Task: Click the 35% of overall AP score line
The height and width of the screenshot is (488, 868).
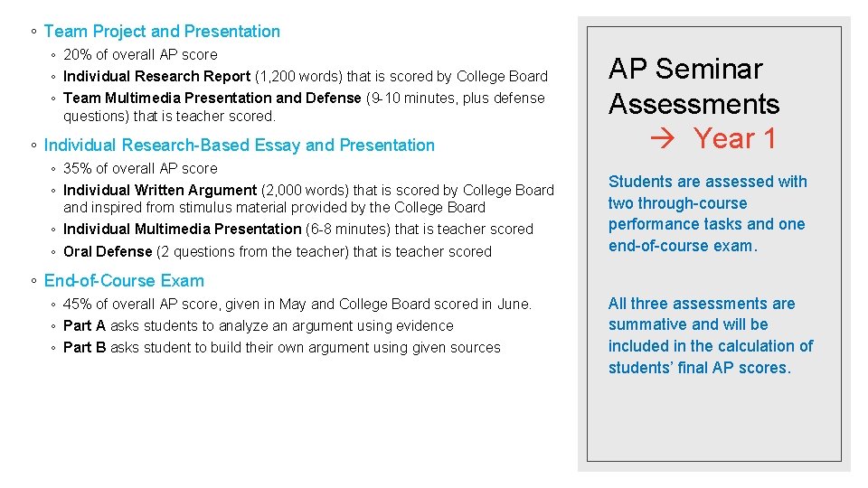Action: click(x=140, y=168)
